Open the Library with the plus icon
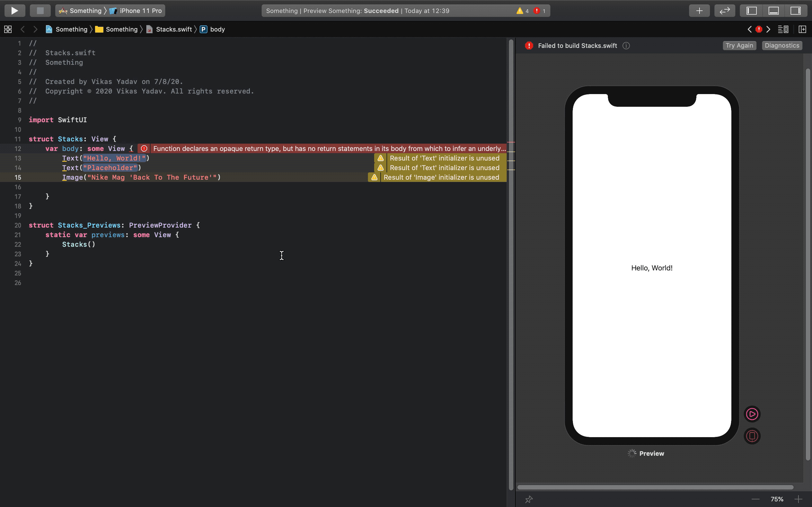Image resolution: width=812 pixels, height=507 pixels. pyautogui.click(x=699, y=10)
